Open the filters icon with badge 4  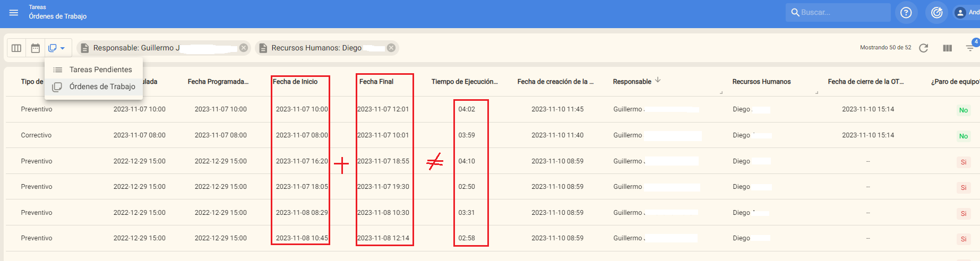pos(970,48)
